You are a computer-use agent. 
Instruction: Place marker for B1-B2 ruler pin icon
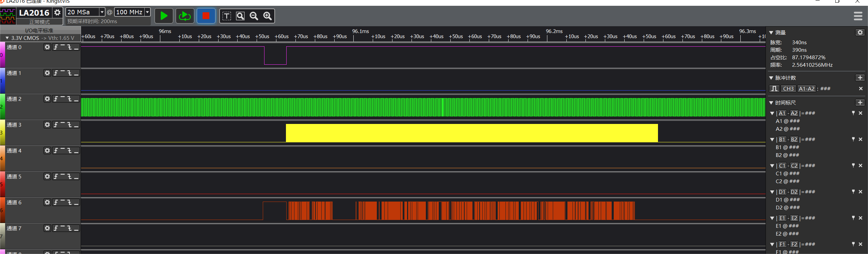coord(853,139)
